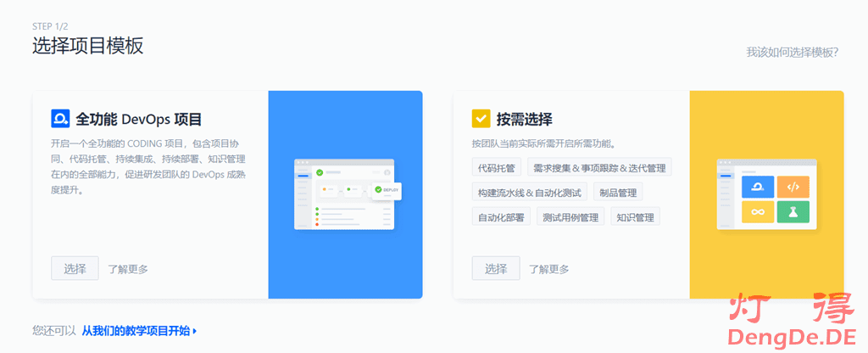
Task: Enable the 知识管理 feature tag
Action: (x=635, y=217)
